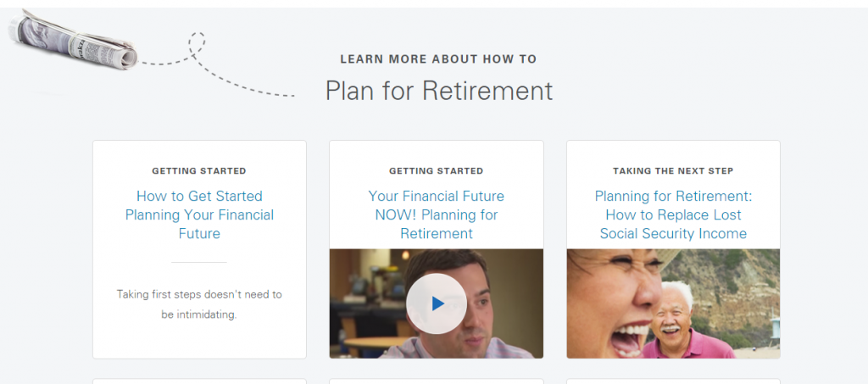This screenshot has width=868, height=384.
Task: Click the LEARN MORE ABOUT HOW TO subheading
Action: [x=438, y=59]
